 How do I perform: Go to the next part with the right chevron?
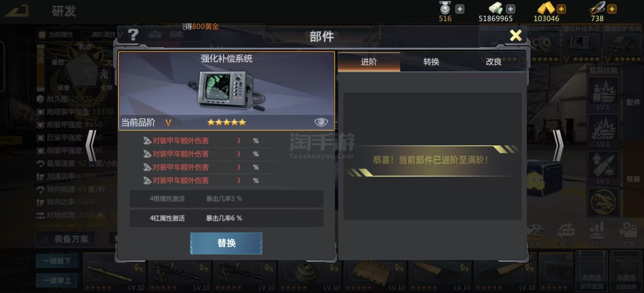[x=558, y=145]
